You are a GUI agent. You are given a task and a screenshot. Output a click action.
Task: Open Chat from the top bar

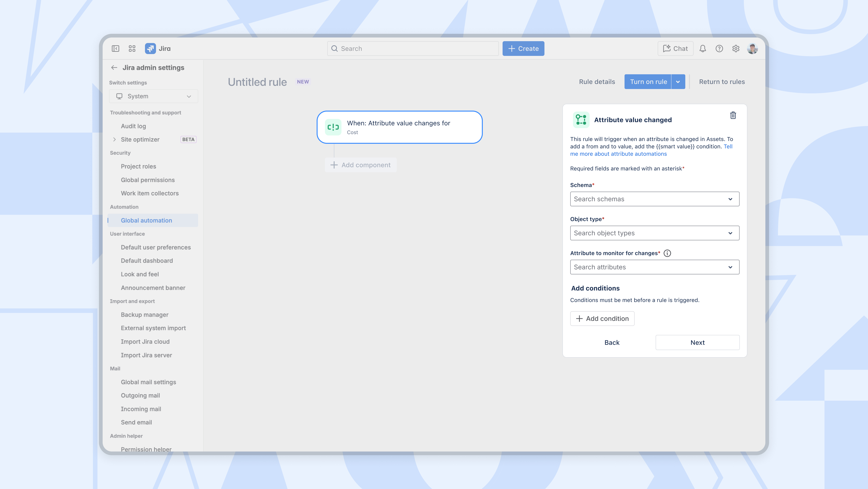(675, 48)
